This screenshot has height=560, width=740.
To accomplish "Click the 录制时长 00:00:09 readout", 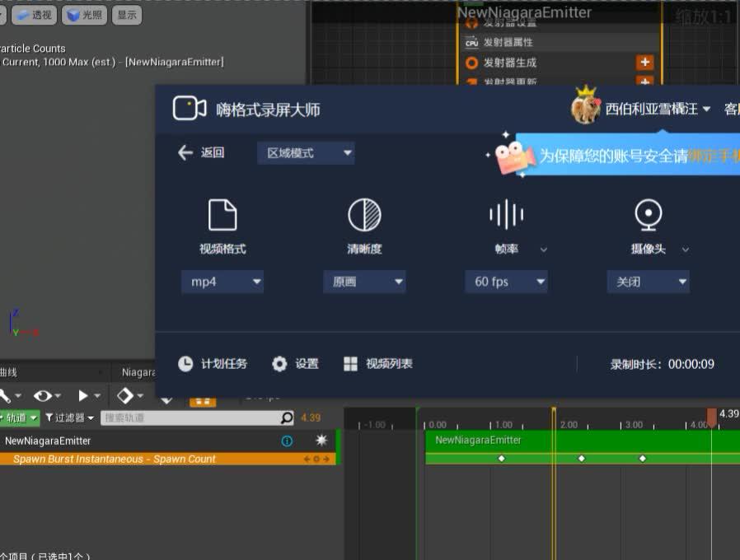I will 662,364.
